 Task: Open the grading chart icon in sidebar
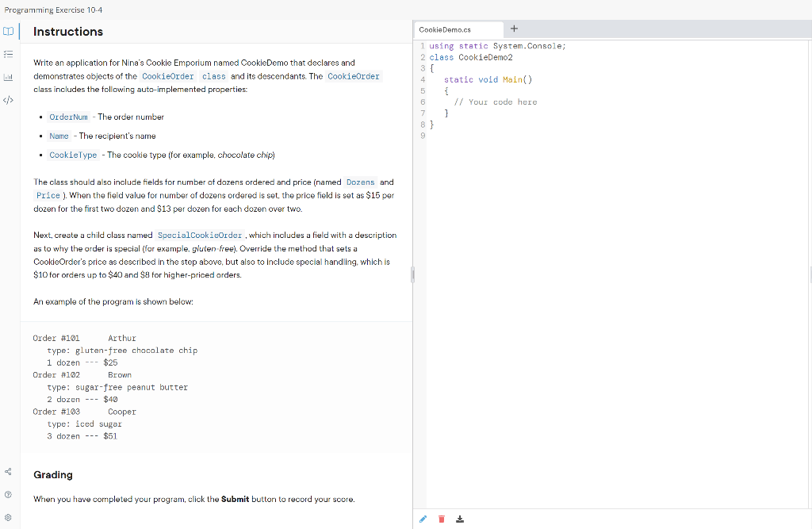click(x=8, y=77)
